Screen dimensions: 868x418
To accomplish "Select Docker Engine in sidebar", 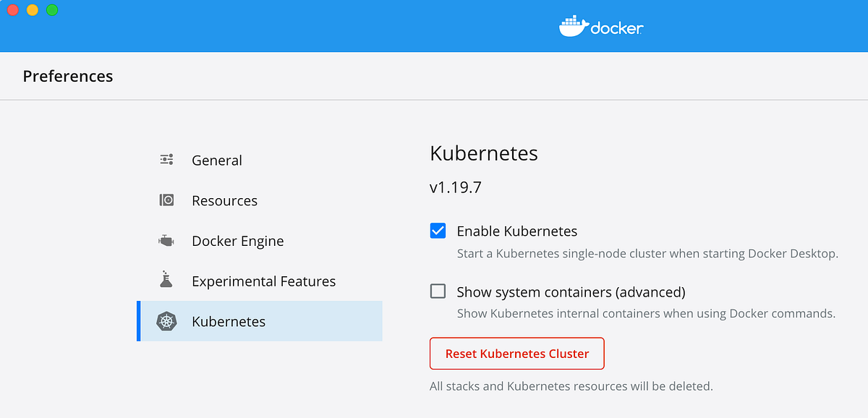I will (x=237, y=242).
